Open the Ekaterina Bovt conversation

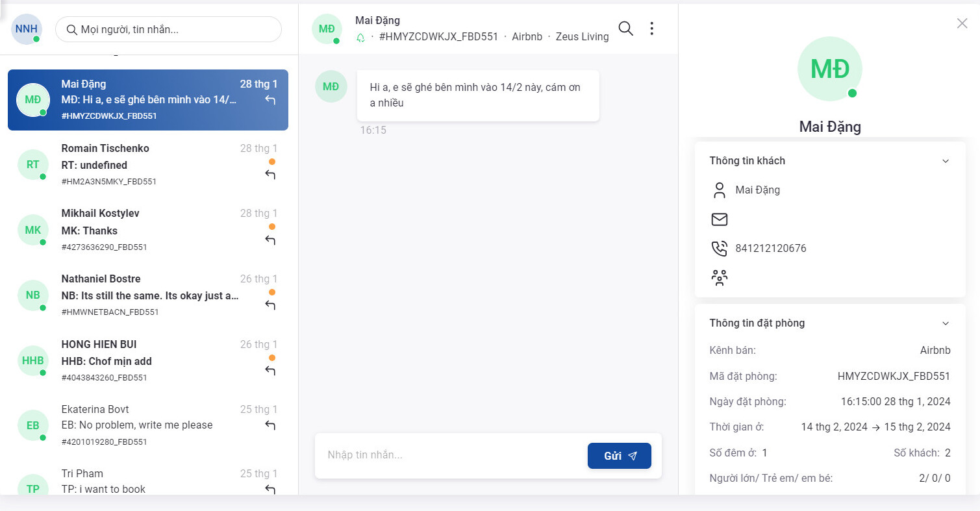pyautogui.click(x=148, y=425)
